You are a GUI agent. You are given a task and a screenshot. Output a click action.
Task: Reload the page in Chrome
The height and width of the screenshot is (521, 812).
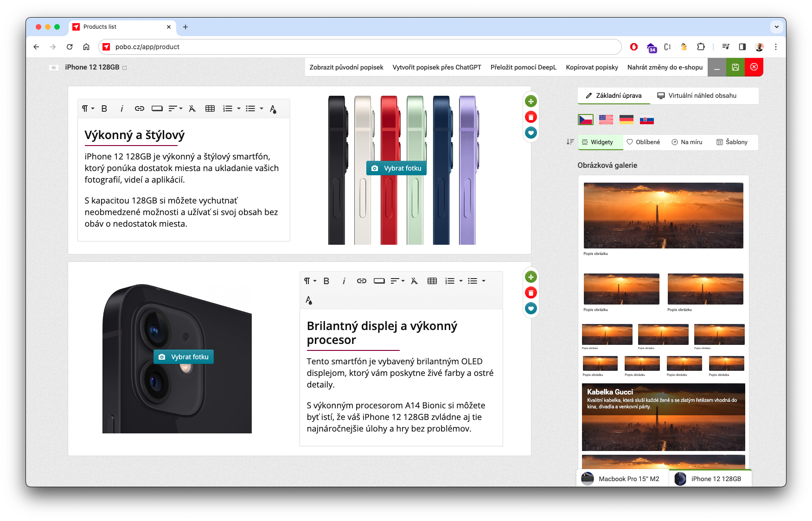(x=70, y=47)
